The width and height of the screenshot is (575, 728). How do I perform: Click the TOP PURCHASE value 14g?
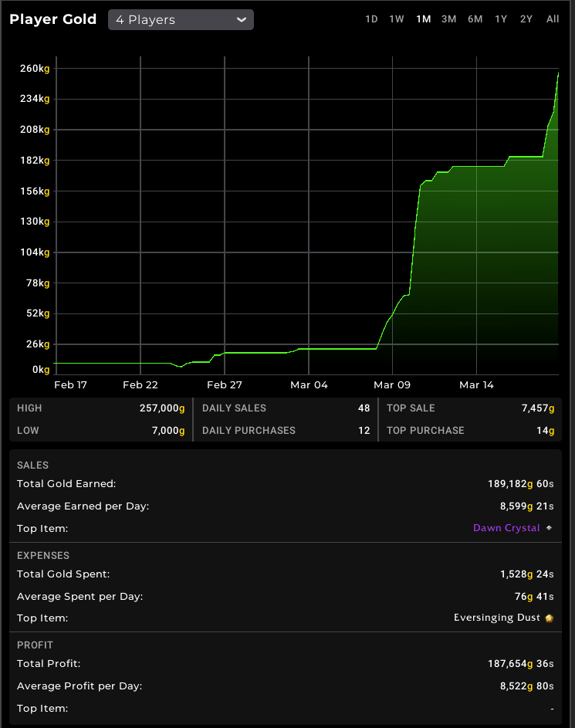point(546,431)
